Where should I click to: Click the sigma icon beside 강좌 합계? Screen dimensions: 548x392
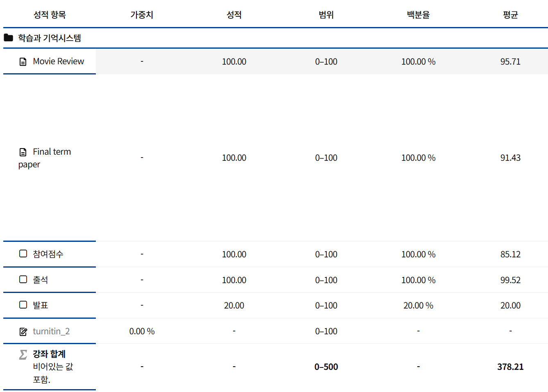23,354
